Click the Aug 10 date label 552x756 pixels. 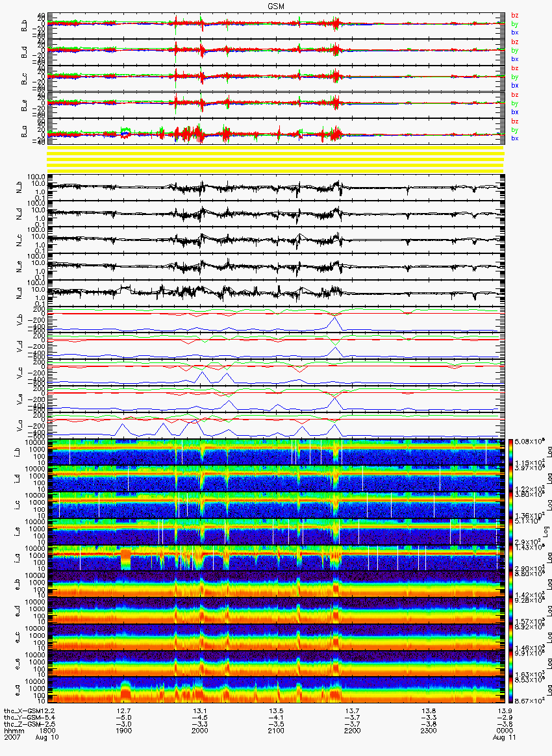pos(47,737)
